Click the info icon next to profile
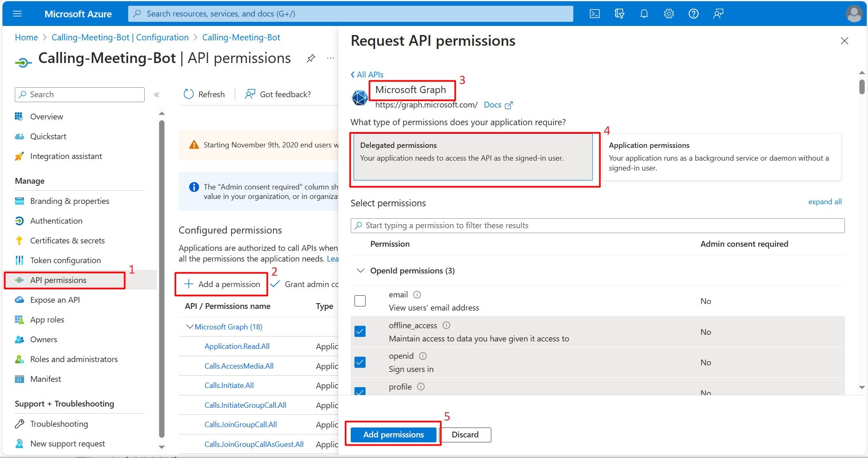Screen dimensions: 868x458 pos(421,387)
